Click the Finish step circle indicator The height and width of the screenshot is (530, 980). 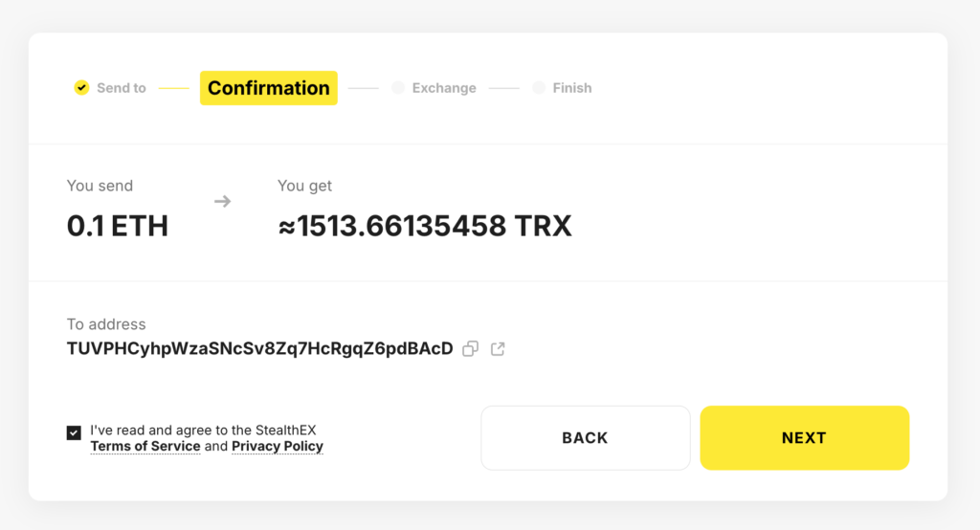point(539,88)
